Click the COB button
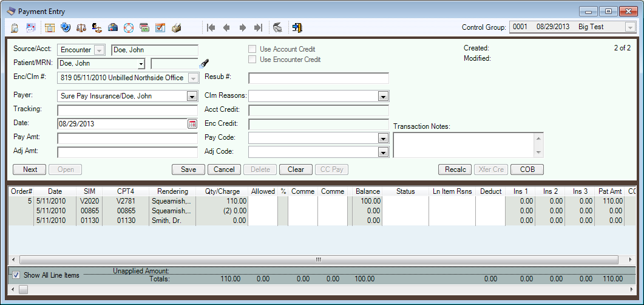This screenshot has width=644, height=305. point(527,170)
